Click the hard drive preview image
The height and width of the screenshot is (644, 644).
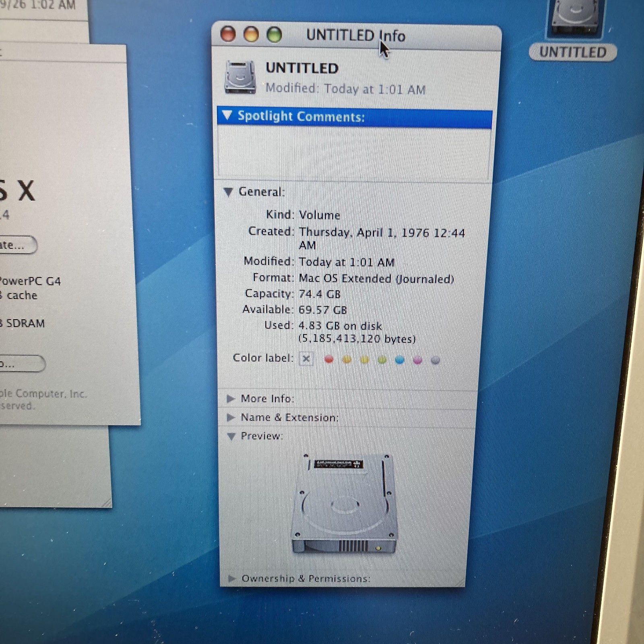(345, 504)
